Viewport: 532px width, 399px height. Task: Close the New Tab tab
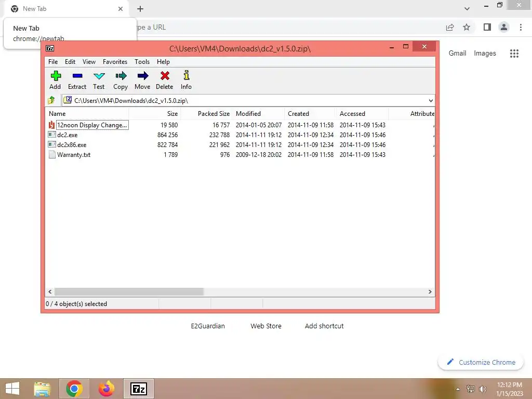(121, 9)
